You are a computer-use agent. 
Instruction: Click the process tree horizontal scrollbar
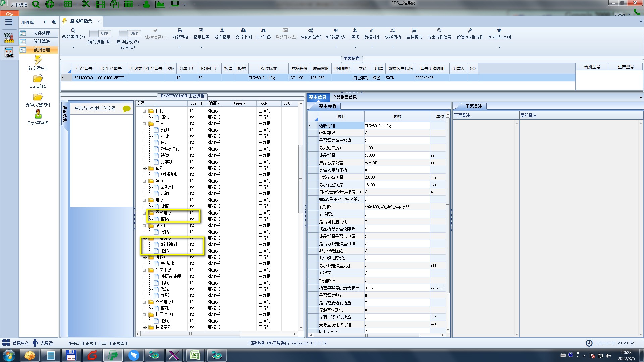[190, 334]
